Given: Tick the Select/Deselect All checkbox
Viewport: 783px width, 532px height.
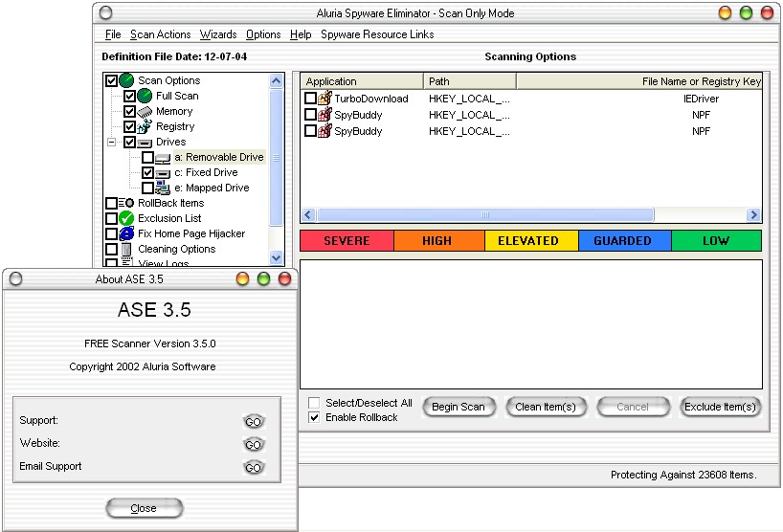Looking at the screenshot, I should click(x=314, y=402).
